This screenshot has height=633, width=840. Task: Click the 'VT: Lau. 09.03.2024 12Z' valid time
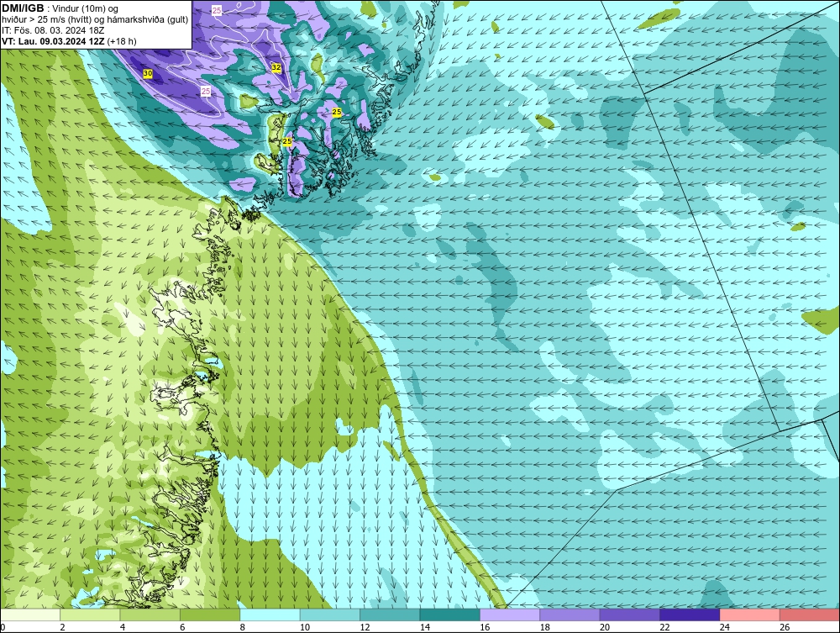pos(54,41)
